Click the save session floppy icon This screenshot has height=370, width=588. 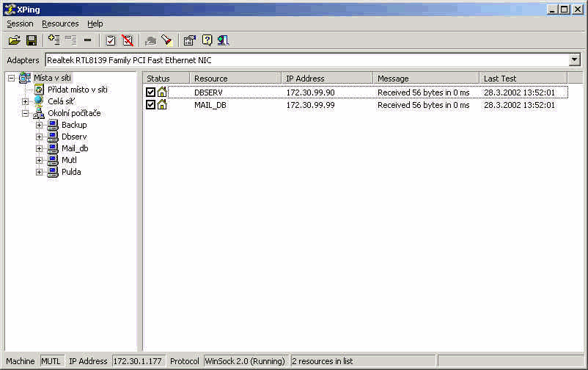pyautogui.click(x=32, y=40)
